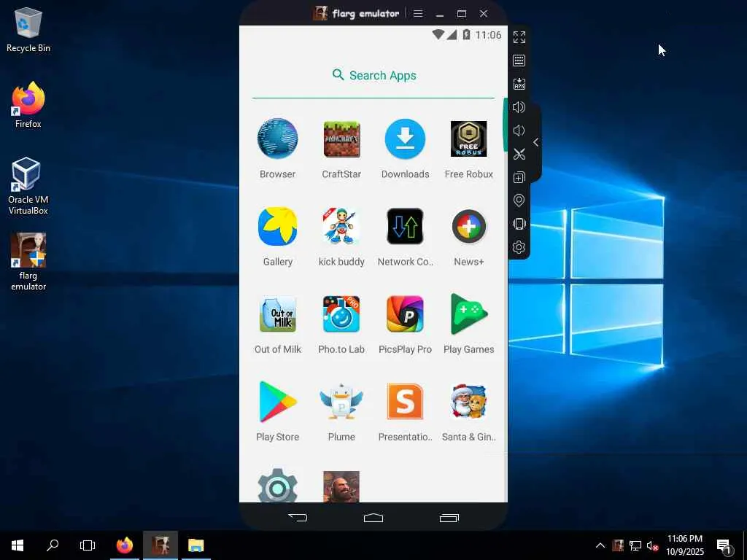Click the scissors screenshot tool

(x=519, y=154)
